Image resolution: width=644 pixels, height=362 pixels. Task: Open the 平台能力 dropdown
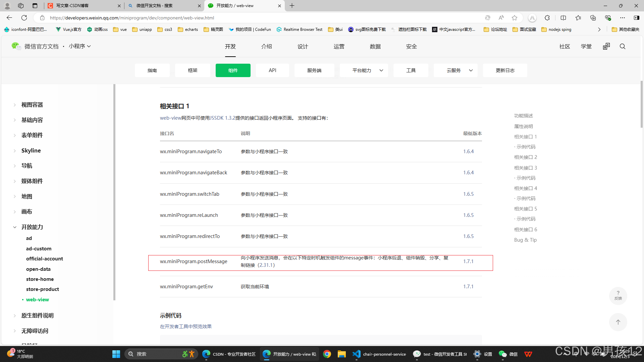[364, 70]
